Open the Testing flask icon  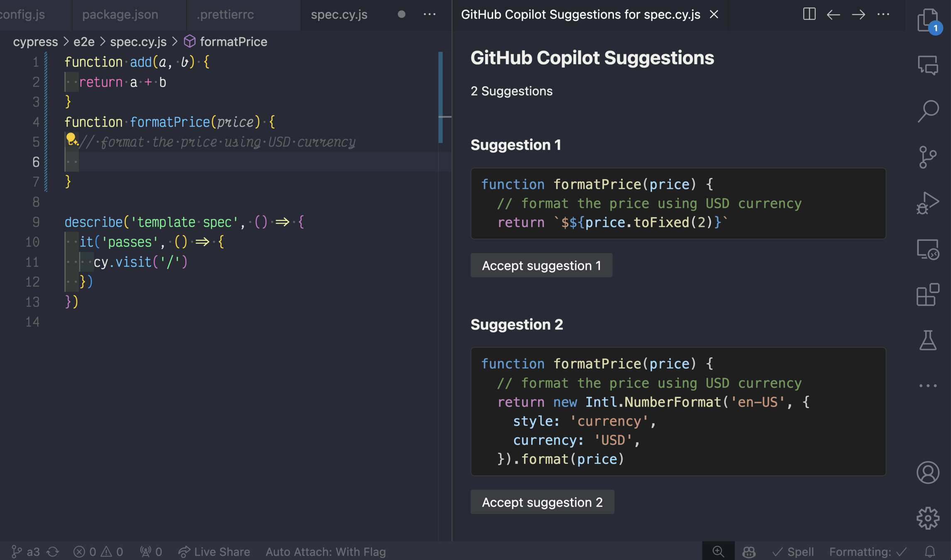927,340
